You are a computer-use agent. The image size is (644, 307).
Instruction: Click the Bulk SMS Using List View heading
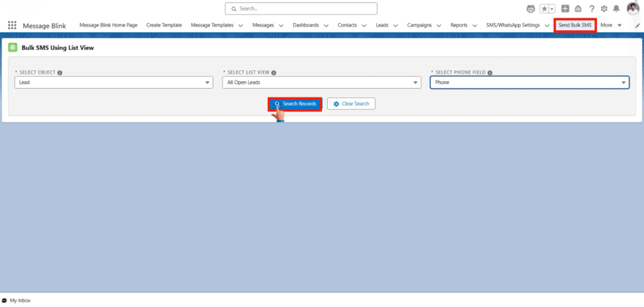[58, 48]
